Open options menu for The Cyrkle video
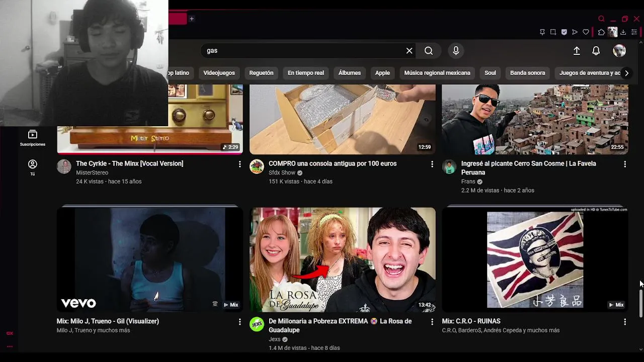644x362 pixels. (239, 164)
